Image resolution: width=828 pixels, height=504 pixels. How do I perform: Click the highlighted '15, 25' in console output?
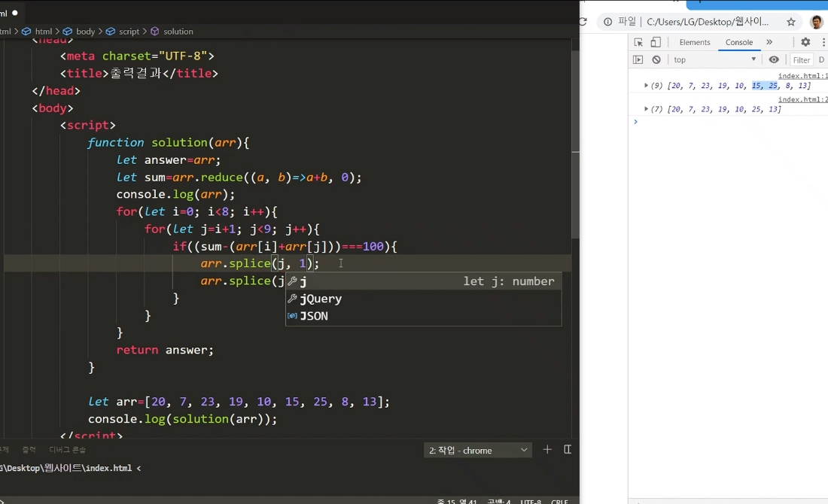[765, 86]
